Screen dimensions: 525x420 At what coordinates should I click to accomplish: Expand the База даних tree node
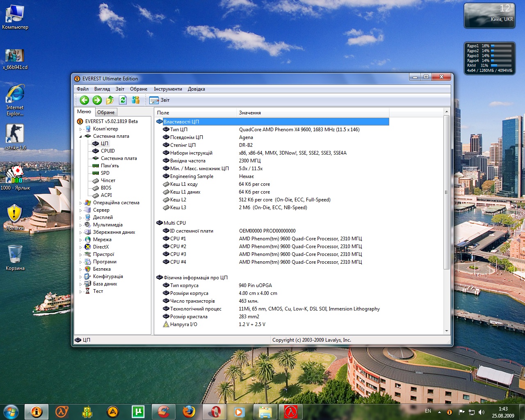pos(80,284)
